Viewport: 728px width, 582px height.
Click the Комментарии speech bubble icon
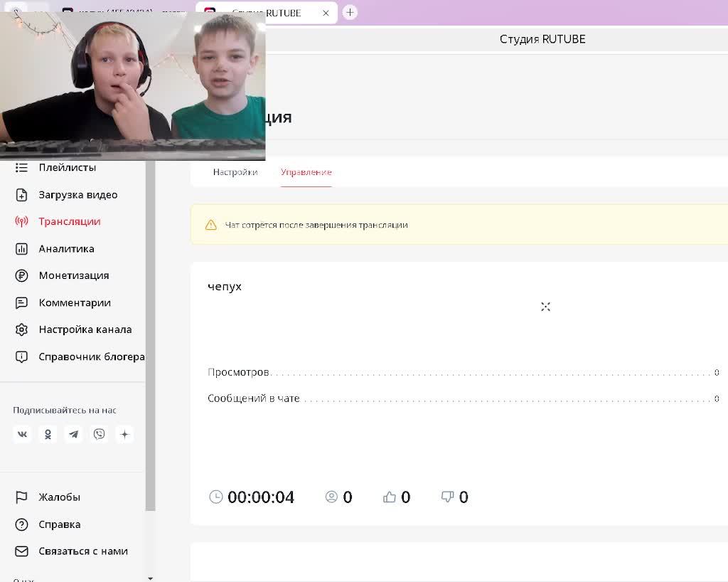click(x=21, y=303)
